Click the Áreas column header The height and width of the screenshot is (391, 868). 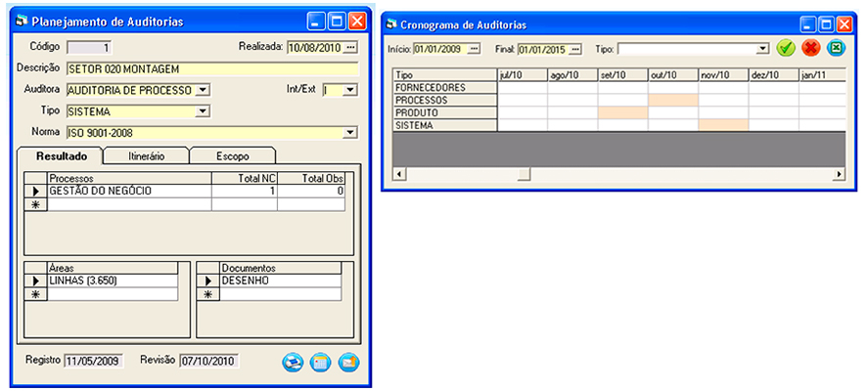pos(113,268)
